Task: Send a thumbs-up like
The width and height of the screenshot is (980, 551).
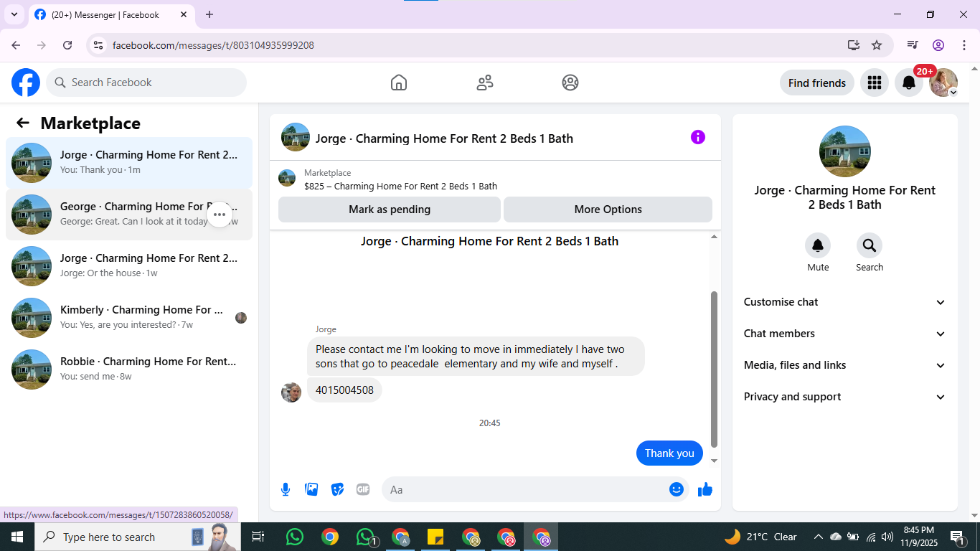Action: [705, 489]
